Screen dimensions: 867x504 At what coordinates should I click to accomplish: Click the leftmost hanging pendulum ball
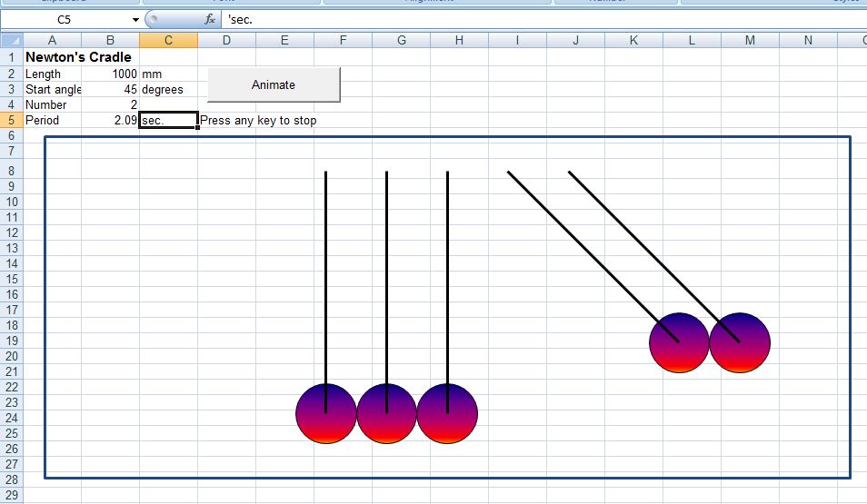tap(326, 413)
